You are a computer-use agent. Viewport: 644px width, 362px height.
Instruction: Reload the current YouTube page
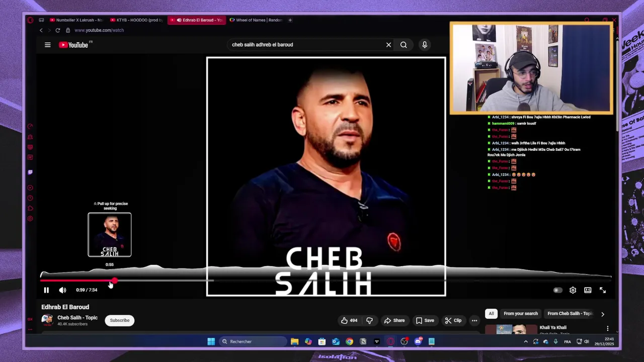click(58, 30)
